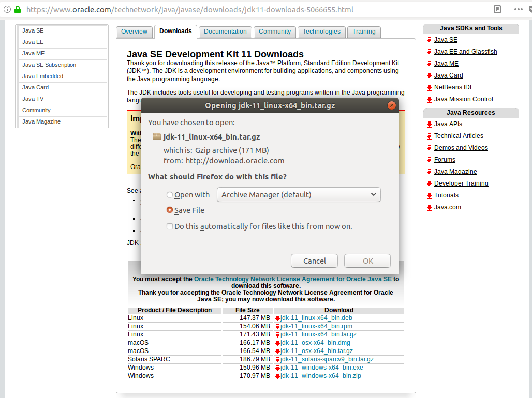Click the Java SDKs and Tools header

tap(471, 28)
